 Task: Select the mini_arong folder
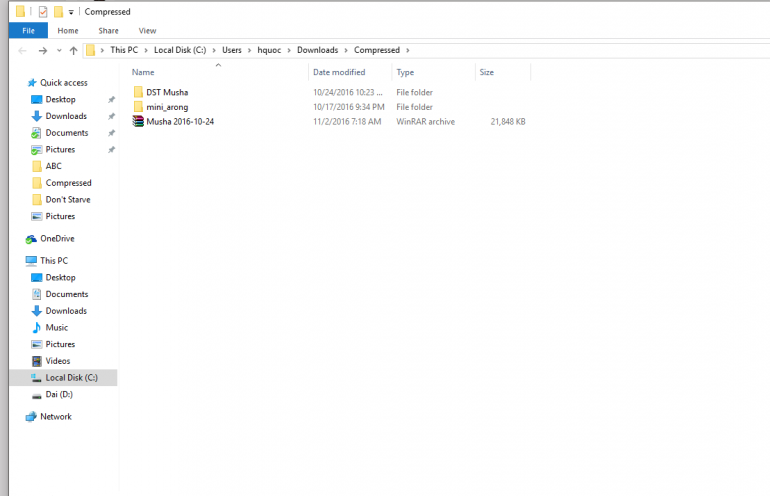(166, 107)
